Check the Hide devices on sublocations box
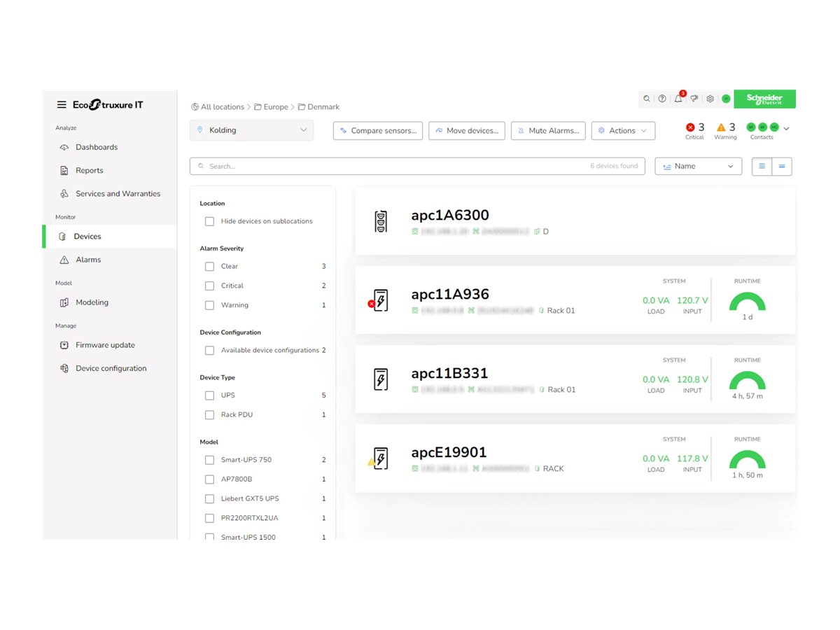This screenshot has width=840, height=630. pos(209,221)
